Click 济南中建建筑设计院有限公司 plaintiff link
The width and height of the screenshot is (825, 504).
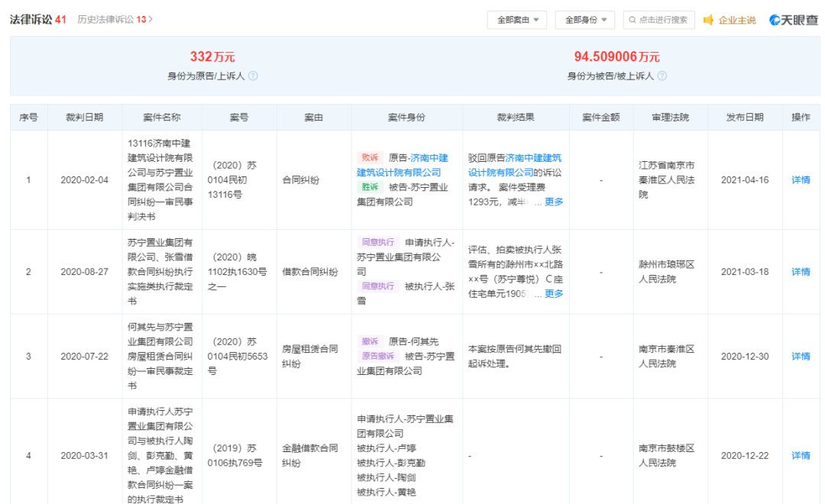coord(403,165)
